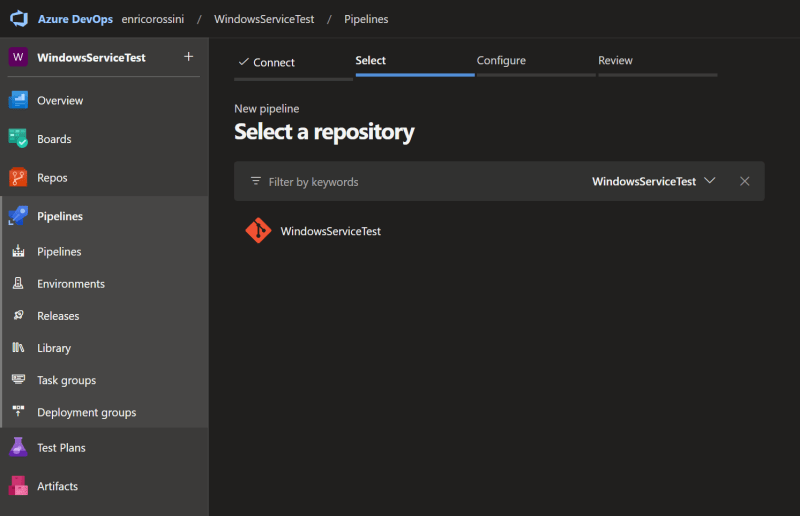800x516 pixels.
Task: Open the Overview icon in sidebar
Action: (18, 100)
